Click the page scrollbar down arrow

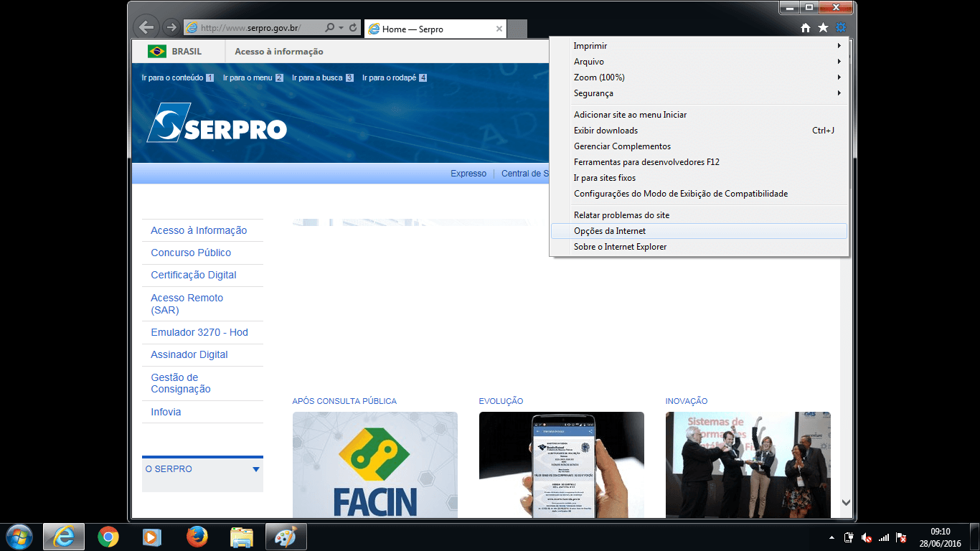click(x=846, y=503)
